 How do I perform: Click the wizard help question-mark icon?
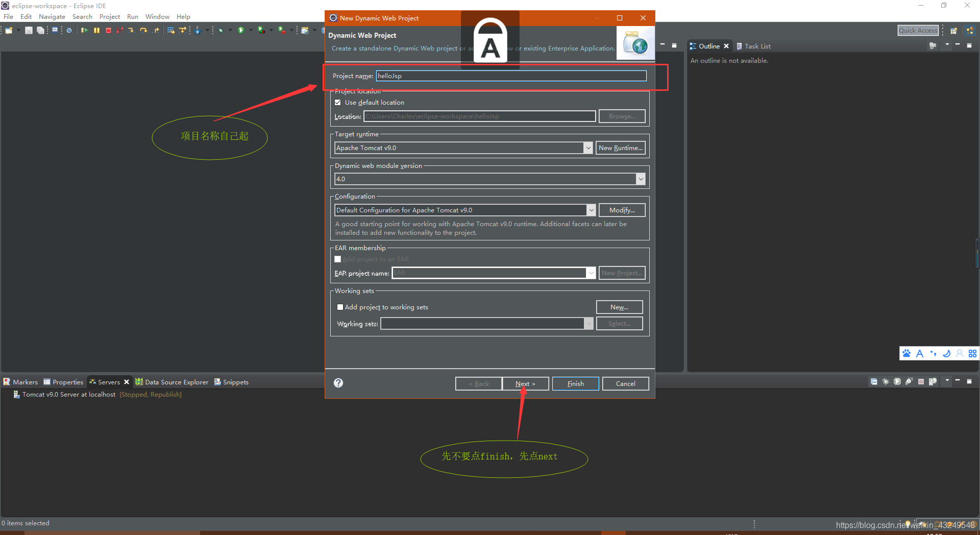338,383
